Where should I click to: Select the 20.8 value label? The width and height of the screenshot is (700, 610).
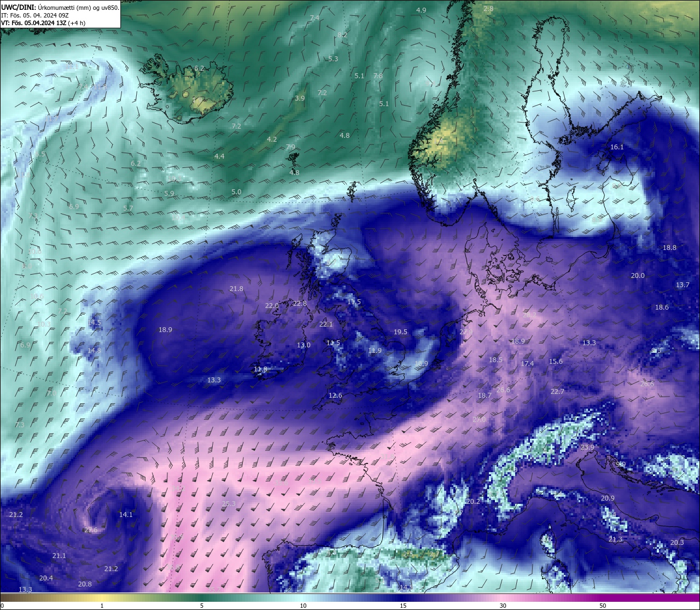coord(85,584)
